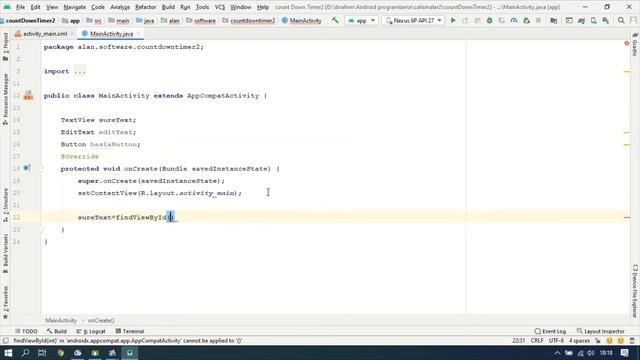Open the Nexus 6P API 27 device dropdown
The width and height of the screenshot is (640, 360).
tap(414, 20)
